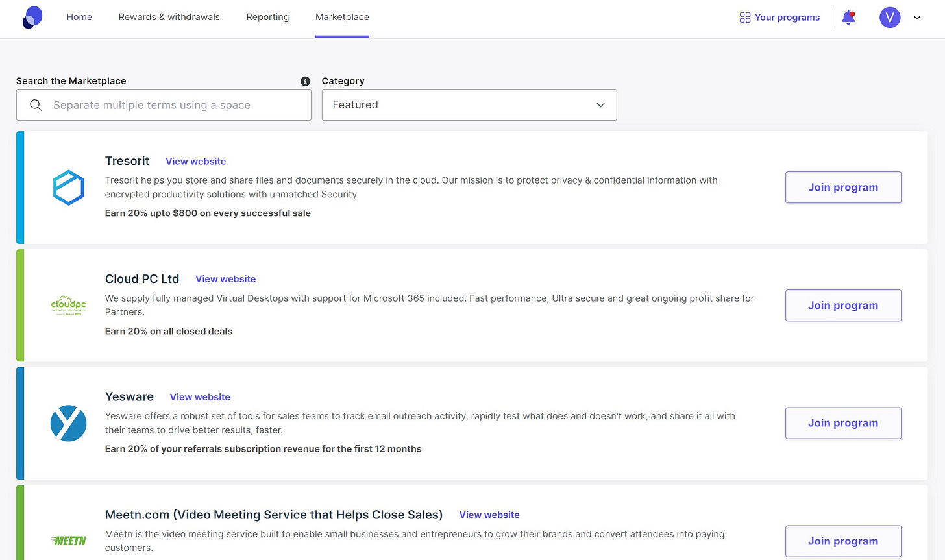Click the Meetn logo
Viewport: 945px width, 560px height.
68,541
